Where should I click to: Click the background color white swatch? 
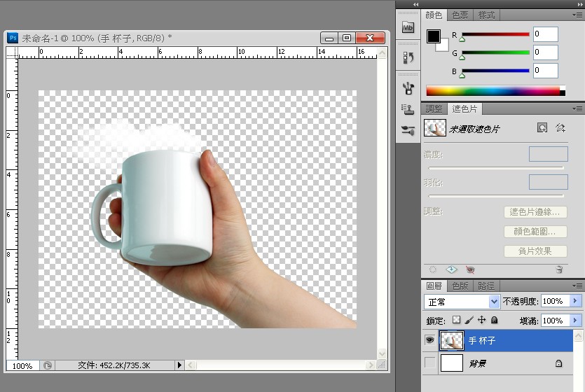click(x=443, y=47)
